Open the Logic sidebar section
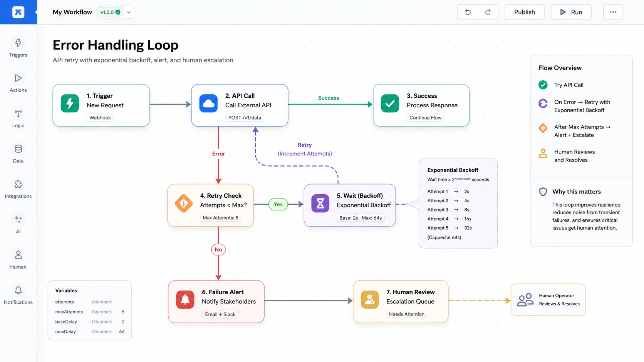The width and height of the screenshot is (644, 362). 18,118
